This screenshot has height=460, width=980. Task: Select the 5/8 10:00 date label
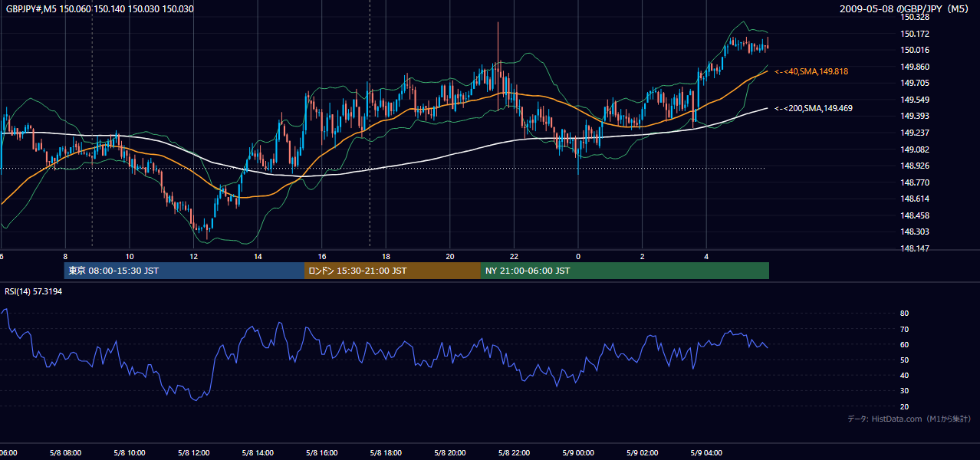pos(129,453)
